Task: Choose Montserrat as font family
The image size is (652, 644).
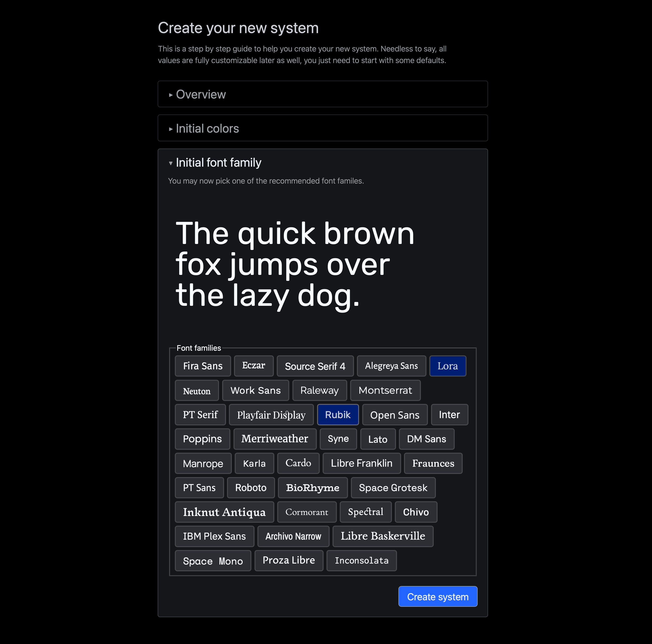Action: [x=385, y=390]
